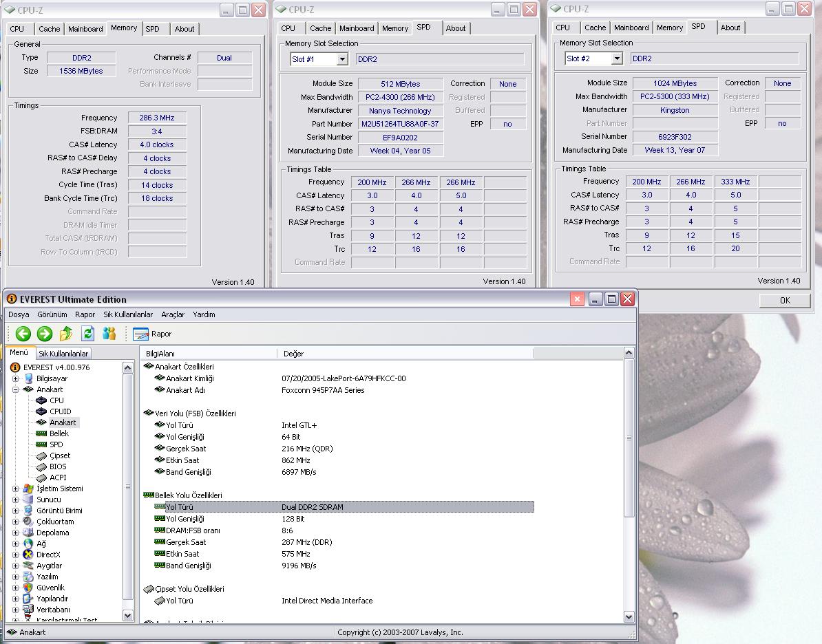Click the Rapor toolbar button
Screen dimensions: 822x644
tap(153, 334)
